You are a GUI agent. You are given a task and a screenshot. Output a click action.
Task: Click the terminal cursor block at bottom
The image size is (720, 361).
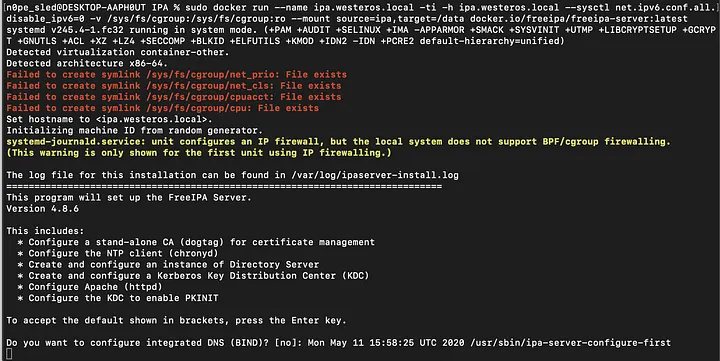pyautogui.click(x=10, y=354)
